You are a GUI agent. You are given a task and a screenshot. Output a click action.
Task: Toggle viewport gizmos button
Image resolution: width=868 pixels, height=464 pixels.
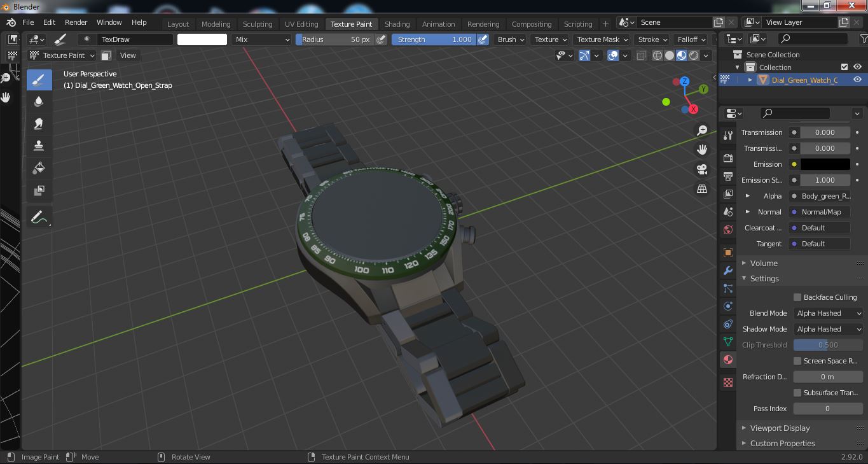[x=584, y=55]
